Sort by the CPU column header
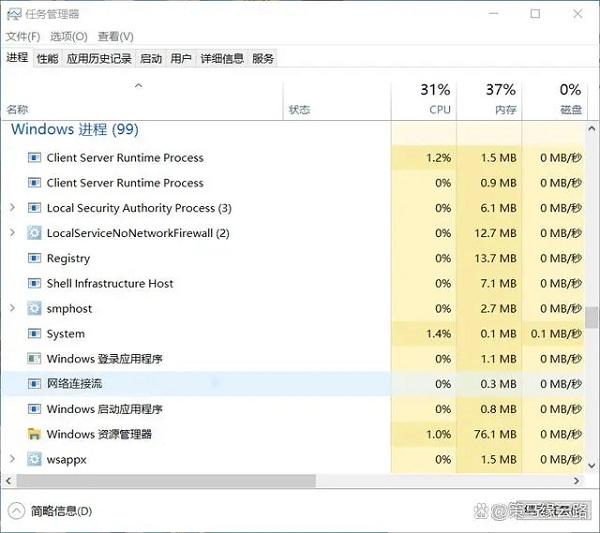Image resolution: width=600 pixels, height=533 pixels. 424,101
